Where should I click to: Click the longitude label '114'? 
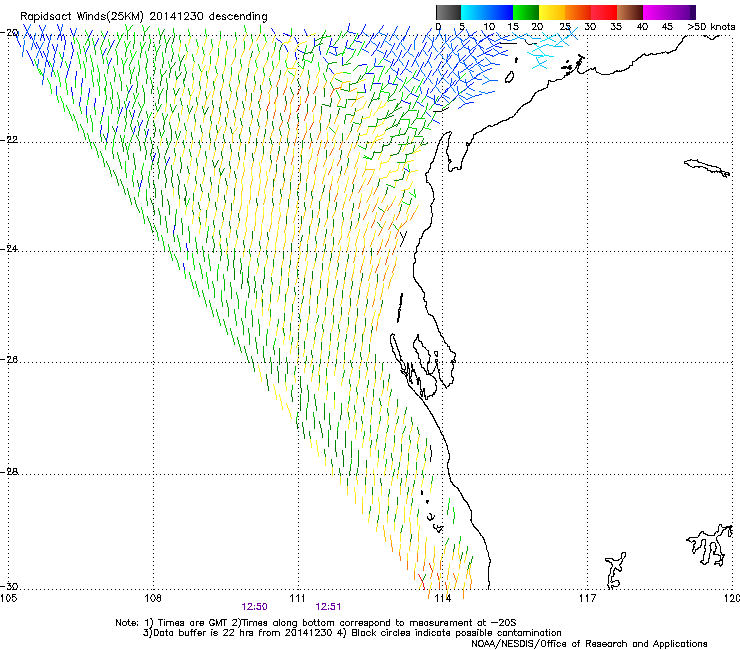click(x=442, y=599)
